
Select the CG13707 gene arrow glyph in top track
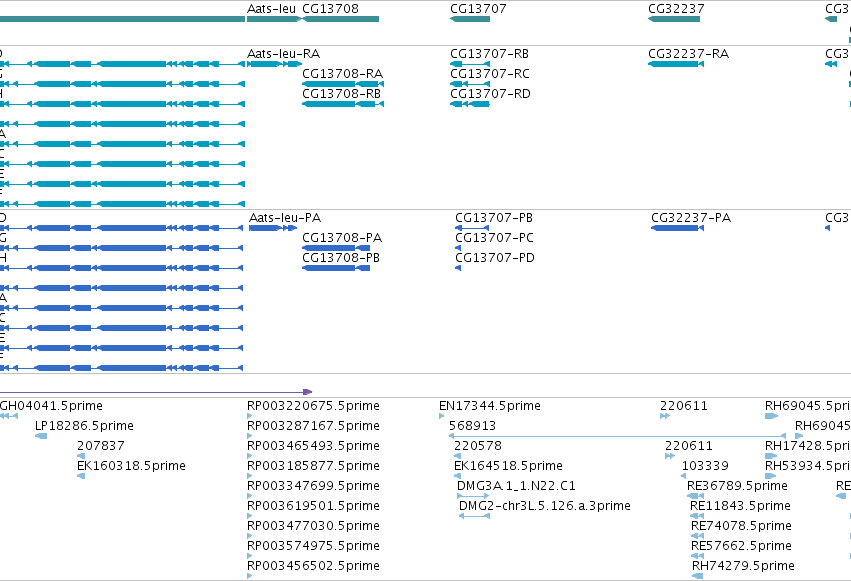click(470, 19)
